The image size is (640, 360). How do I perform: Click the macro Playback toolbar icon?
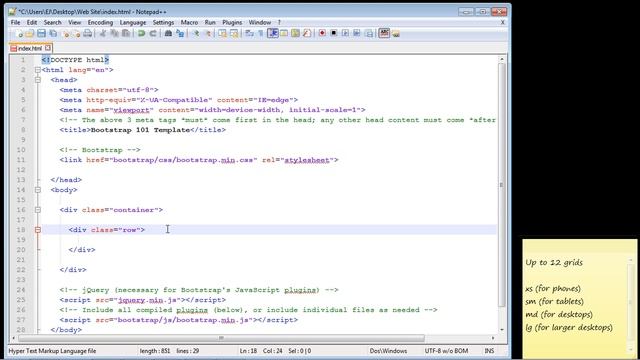[345, 33]
